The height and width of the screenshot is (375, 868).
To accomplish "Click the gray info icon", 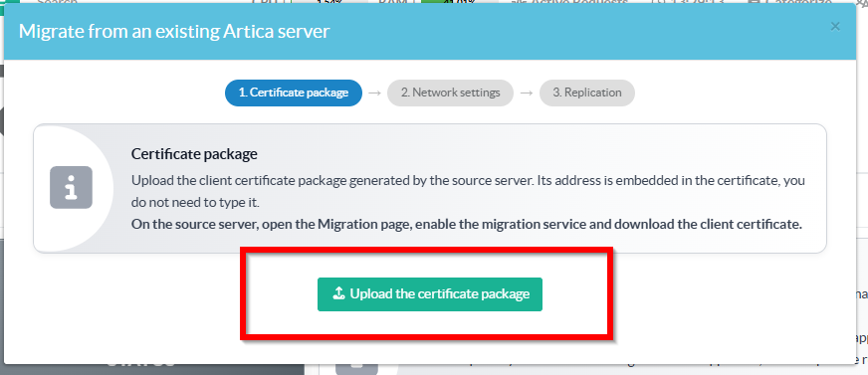I will (x=71, y=187).
